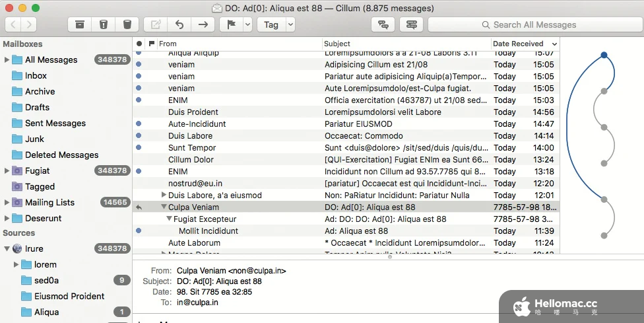
Task: Sort messages by Date Received column
Action: pyautogui.click(x=521, y=44)
